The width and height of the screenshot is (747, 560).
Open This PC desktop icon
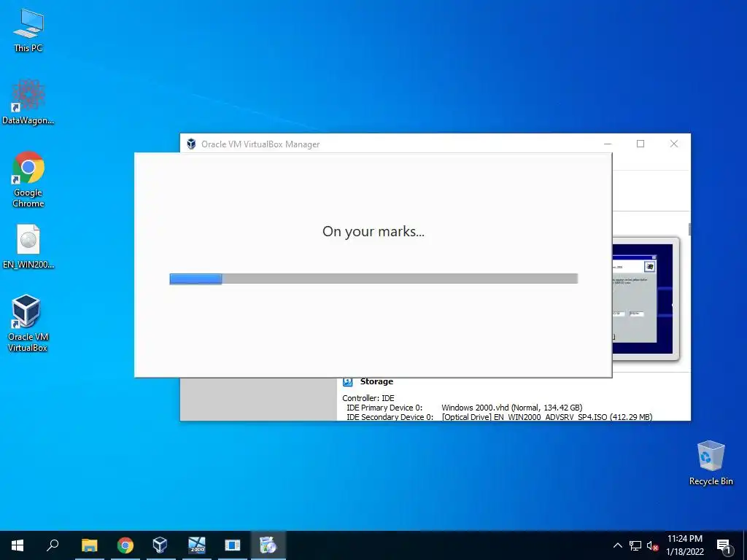click(28, 30)
